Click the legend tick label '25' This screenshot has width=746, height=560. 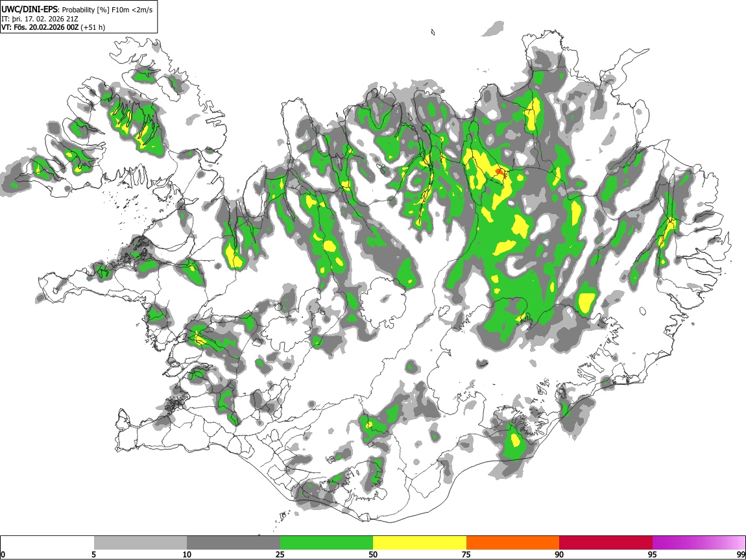[x=280, y=554]
